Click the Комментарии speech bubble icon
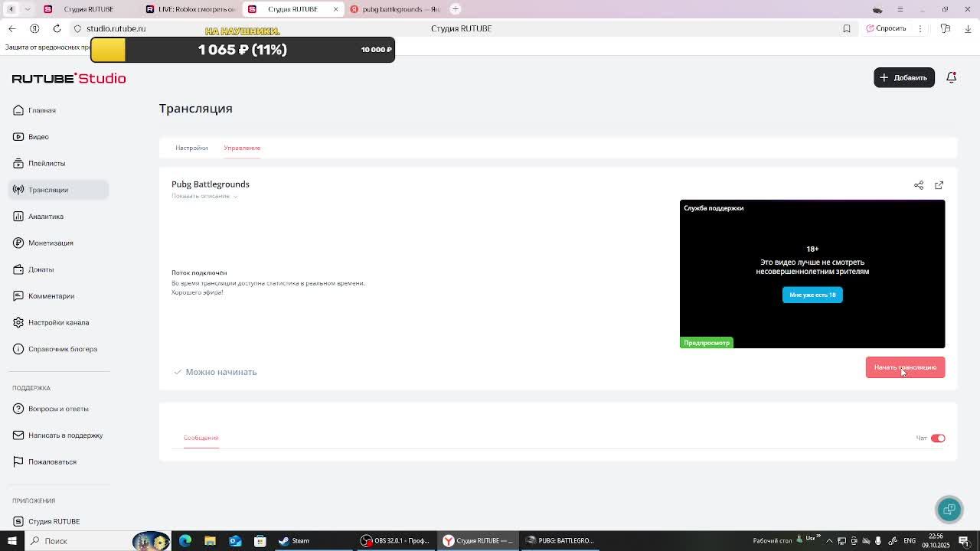This screenshot has height=551, width=980. [x=18, y=296]
